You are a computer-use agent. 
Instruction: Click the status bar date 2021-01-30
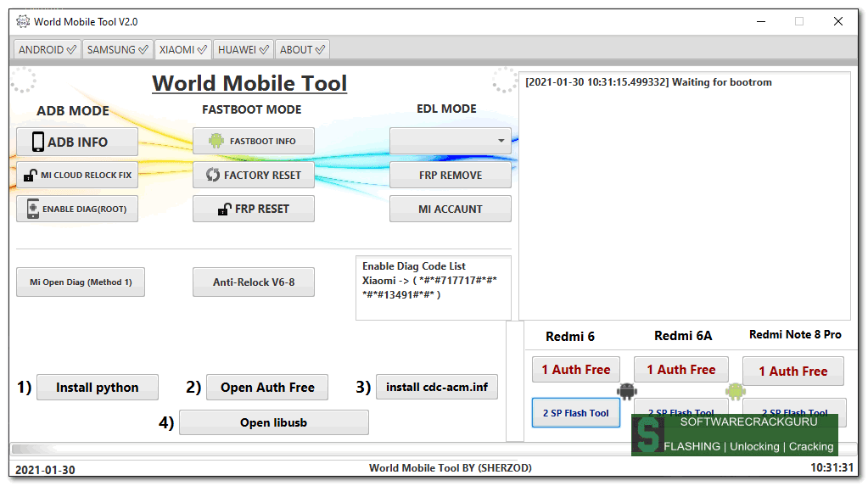click(45, 470)
